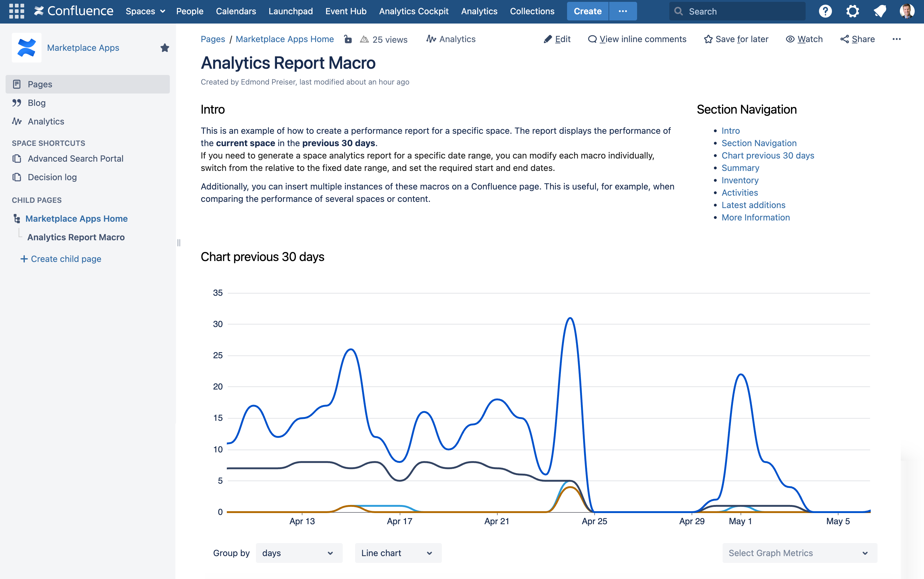The height and width of the screenshot is (579, 924).
Task: Open the settings gear icon
Action: pos(852,11)
